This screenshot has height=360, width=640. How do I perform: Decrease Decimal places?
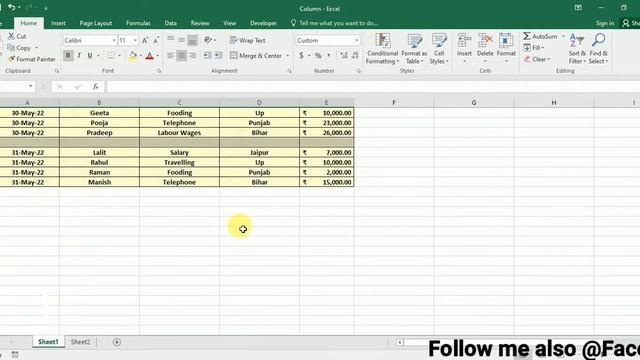[x=355, y=56]
